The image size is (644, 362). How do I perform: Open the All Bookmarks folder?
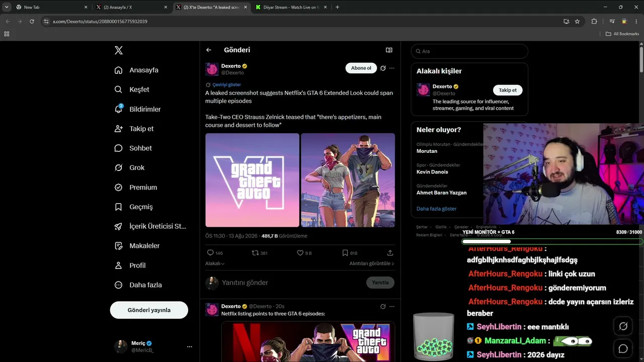622,34
